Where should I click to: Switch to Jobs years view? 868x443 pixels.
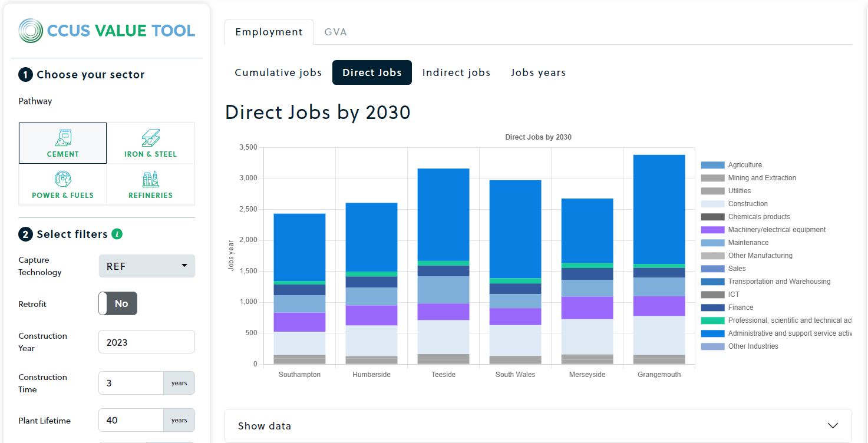pyautogui.click(x=538, y=72)
